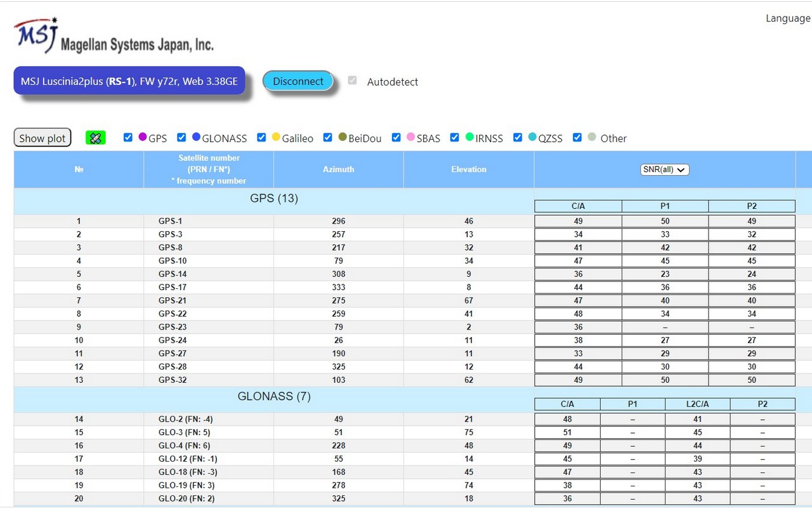812x508 pixels.
Task: Enable the Autodetect checkbox
Action: coord(352,79)
